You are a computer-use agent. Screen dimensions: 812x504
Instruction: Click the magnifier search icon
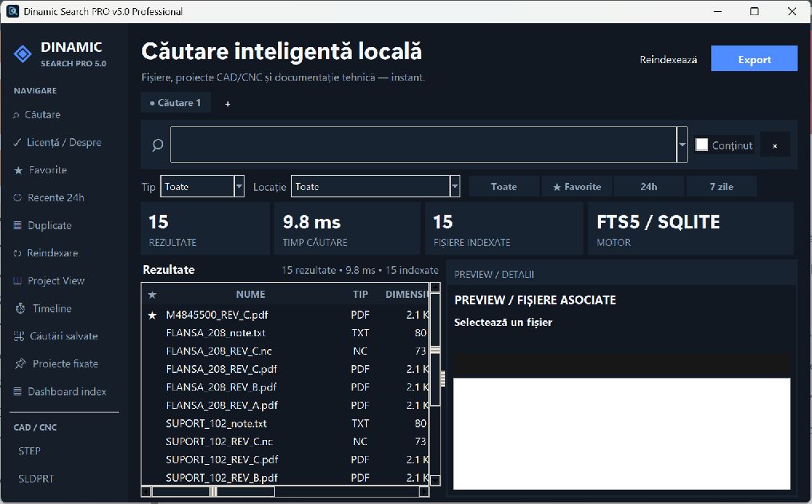[x=157, y=145]
